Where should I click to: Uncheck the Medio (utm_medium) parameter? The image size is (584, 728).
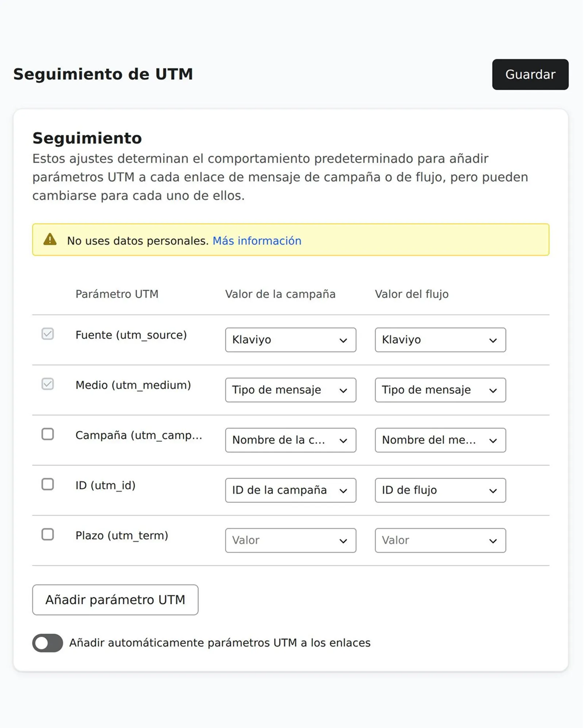coord(47,384)
